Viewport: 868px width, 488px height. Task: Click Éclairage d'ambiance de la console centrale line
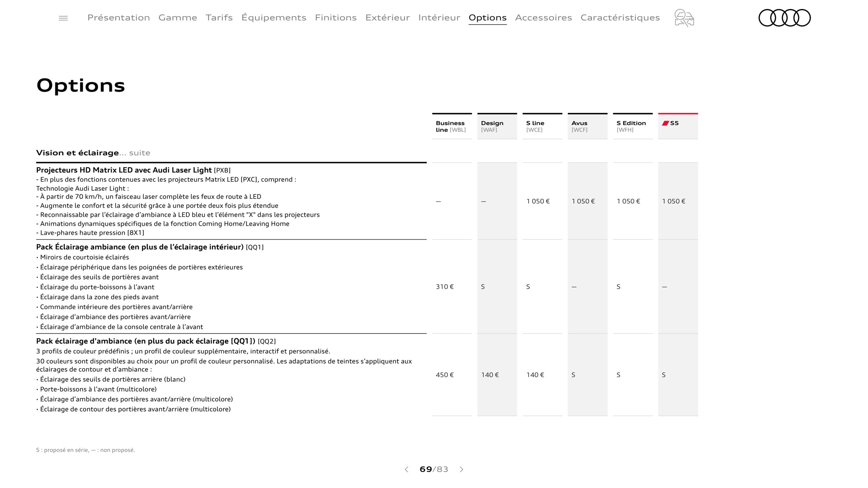(x=120, y=327)
